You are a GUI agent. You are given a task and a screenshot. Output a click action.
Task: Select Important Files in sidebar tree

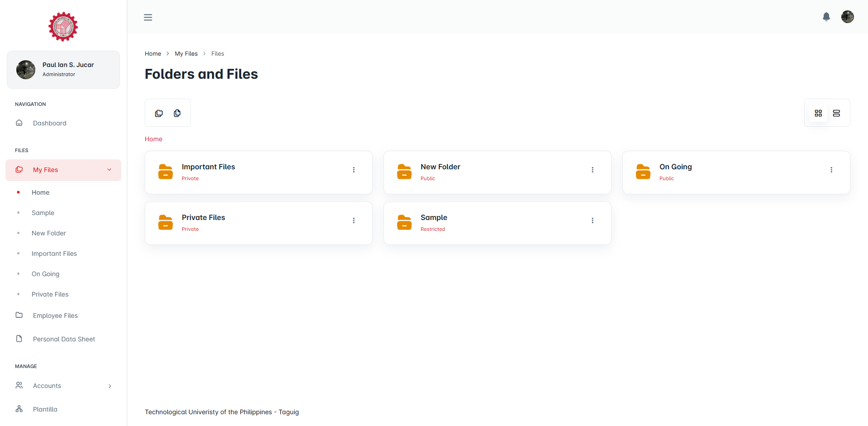tap(54, 254)
